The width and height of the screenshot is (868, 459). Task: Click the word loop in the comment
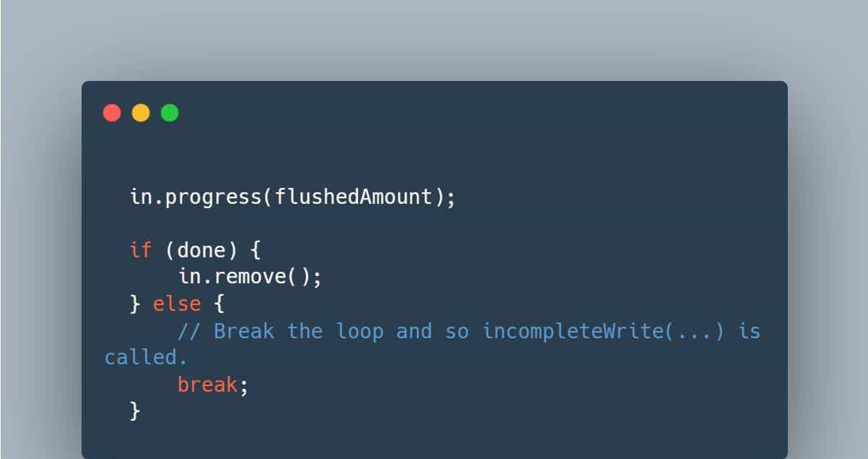[359, 331]
